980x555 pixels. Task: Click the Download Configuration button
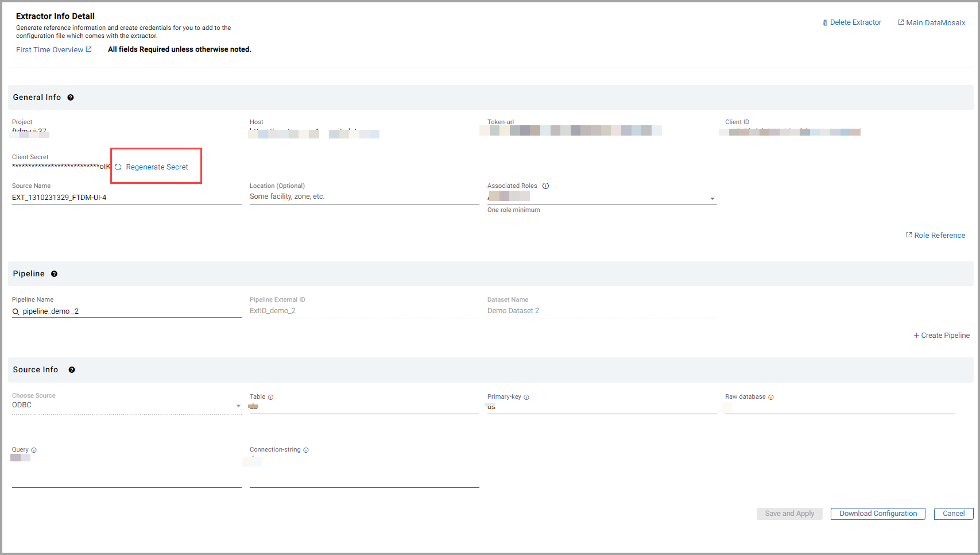coord(877,514)
